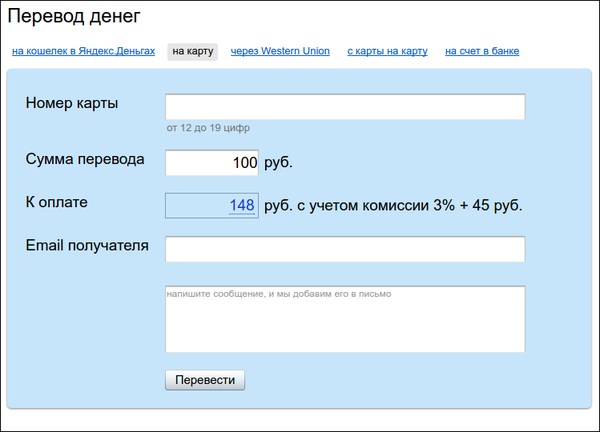This screenshot has height=432, width=600.
Task: Click the К оплате label
Action: pos(57,202)
